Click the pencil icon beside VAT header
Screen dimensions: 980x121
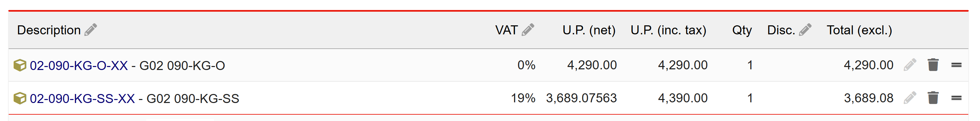tap(528, 30)
